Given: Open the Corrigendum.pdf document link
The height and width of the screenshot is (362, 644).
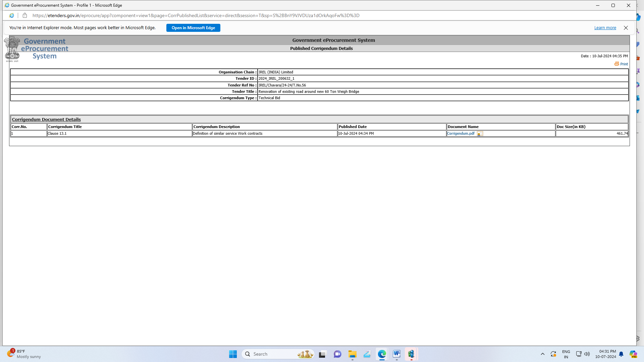Looking at the screenshot, I should click(461, 133).
